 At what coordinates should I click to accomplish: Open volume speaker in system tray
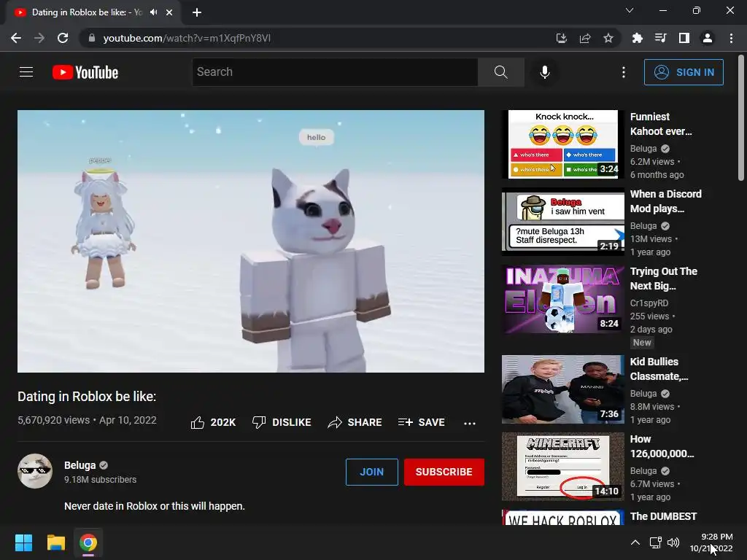tap(673, 542)
